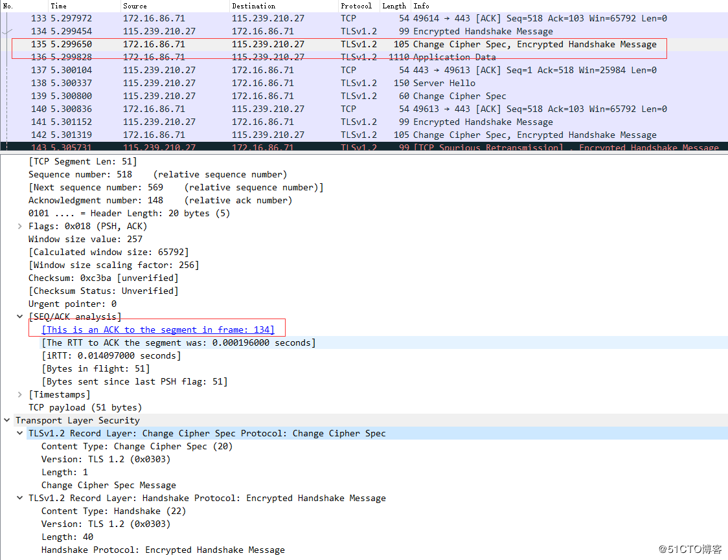
Task: Collapse the Encrypted Handshake Message record layer
Action: 19,498
